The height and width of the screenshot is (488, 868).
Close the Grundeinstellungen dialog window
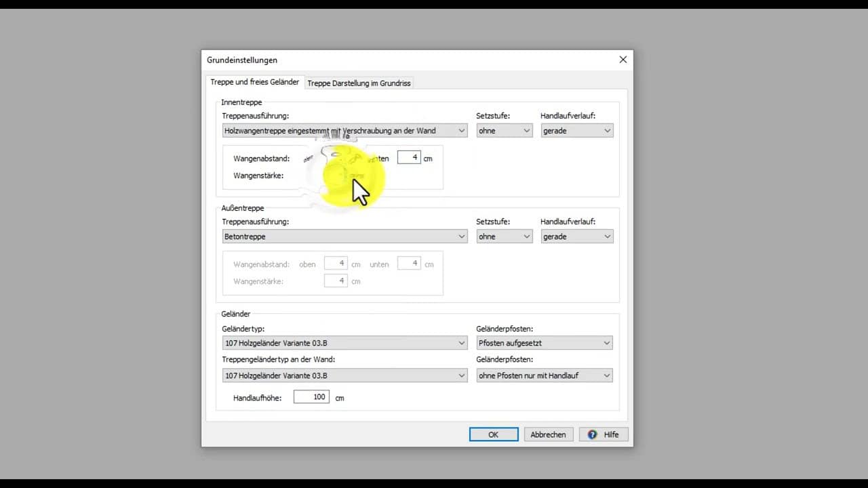pyautogui.click(x=623, y=60)
